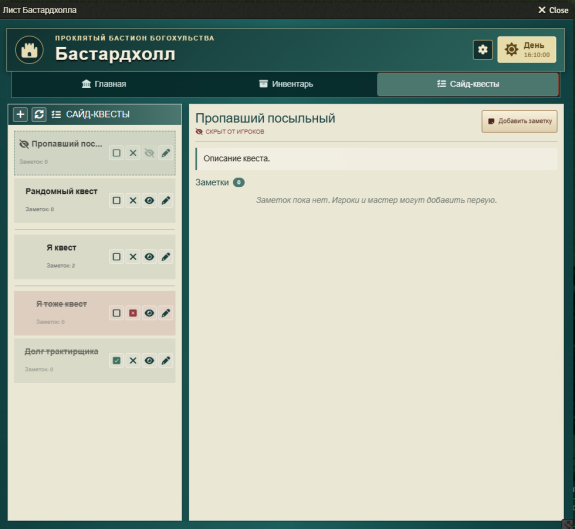This screenshot has height=529, width=575.
Task: Switch to the Главная tab
Action: pyautogui.click(x=104, y=84)
